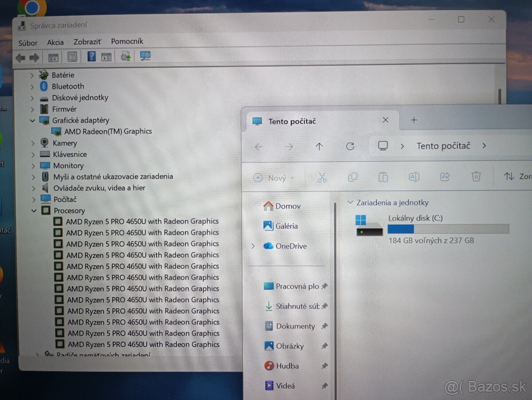The width and height of the screenshot is (532, 400).
Task: Expand the Kamery node
Action: [32, 143]
